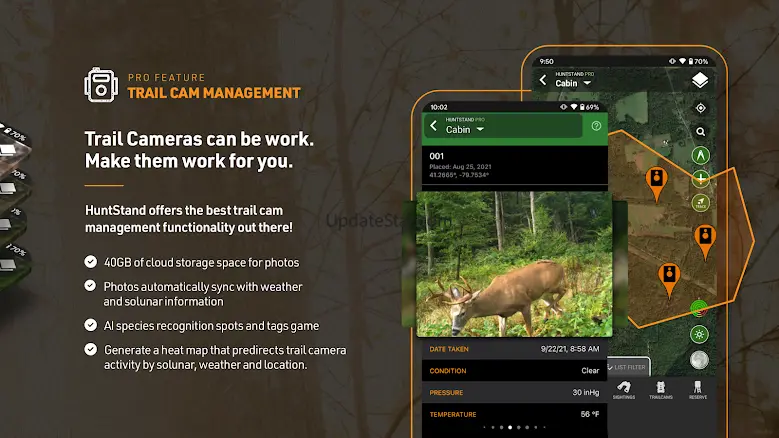Click the 69% battery indicator on detail phone
The image size is (779, 438).
(x=589, y=107)
